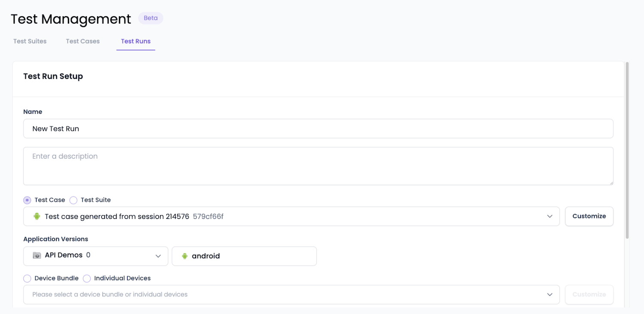This screenshot has height=314, width=644.
Task: Click the android platform field
Action: tap(244, 256)
